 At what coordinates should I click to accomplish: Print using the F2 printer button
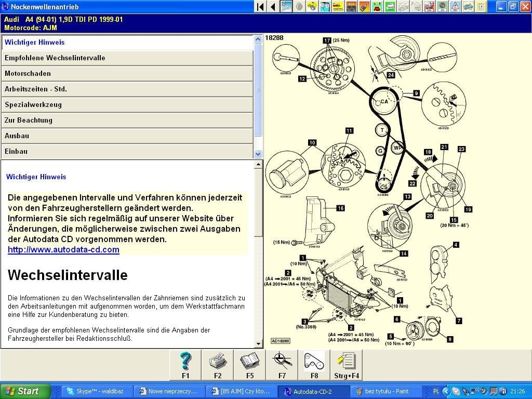[x=218, y=365]
